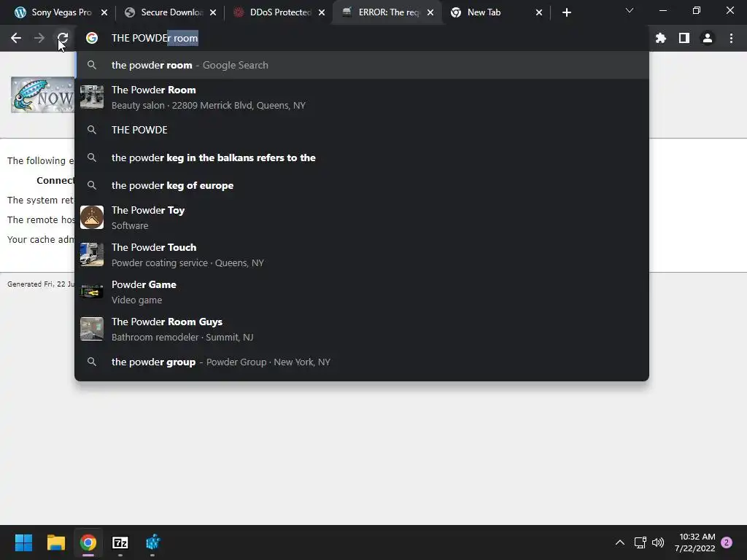Open network status tray icon
This screenshot has height=560, width=747.
(640, 542)
